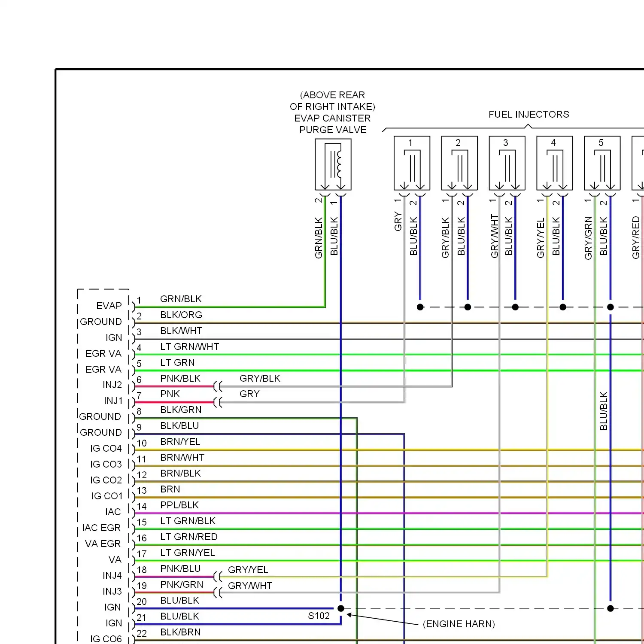Viewport: 644px width, 644px height.
Task: Select the LT GRN/RED wire label at pin 16
Action: [189, 537]
